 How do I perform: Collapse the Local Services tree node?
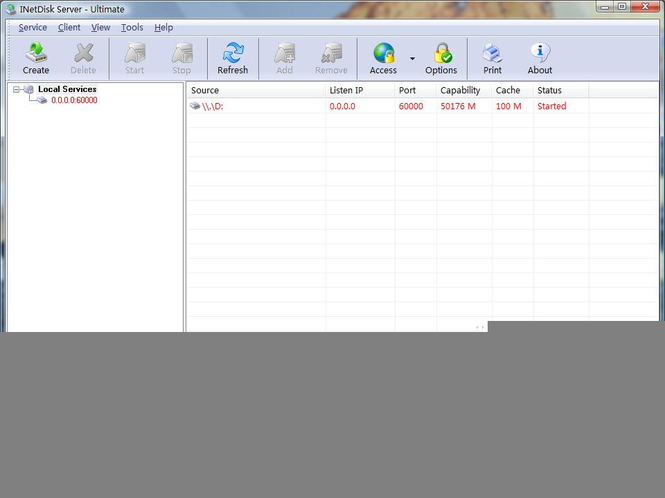(16, 90)
